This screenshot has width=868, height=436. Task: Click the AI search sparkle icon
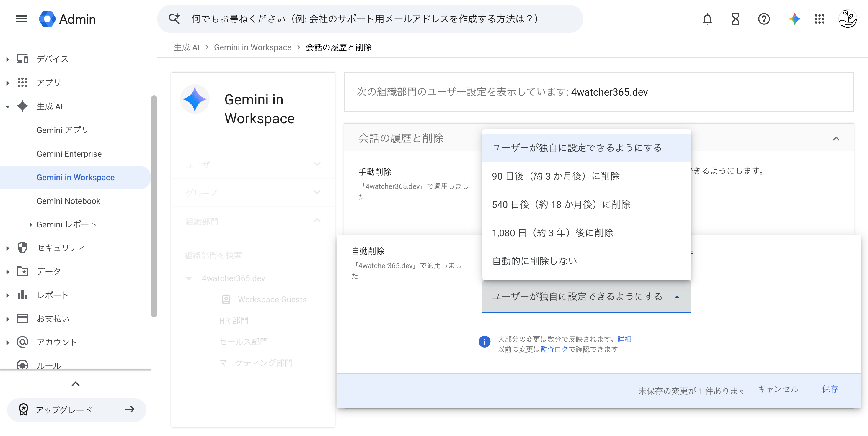click(174, 19)
